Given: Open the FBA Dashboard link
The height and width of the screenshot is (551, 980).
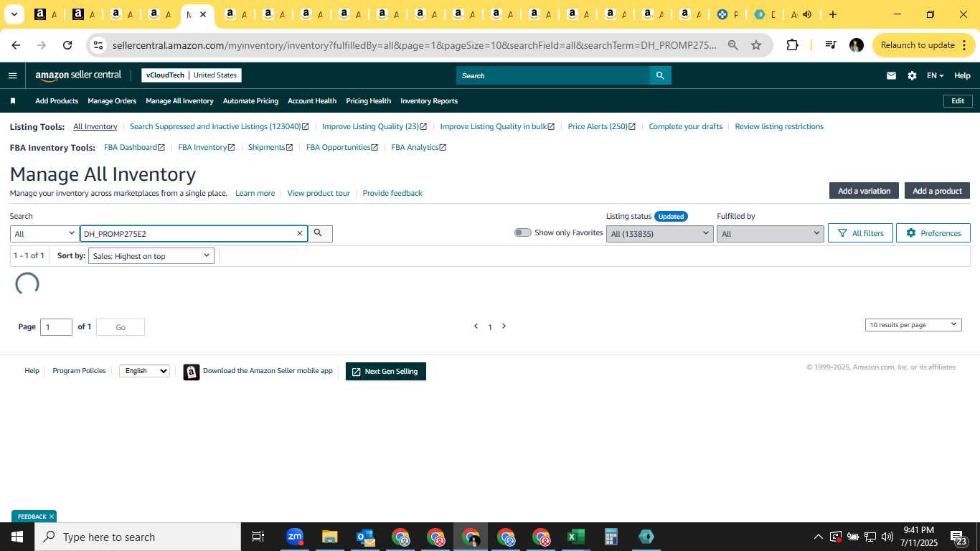Looking at the screenshot, I should [x=134, y=147].
